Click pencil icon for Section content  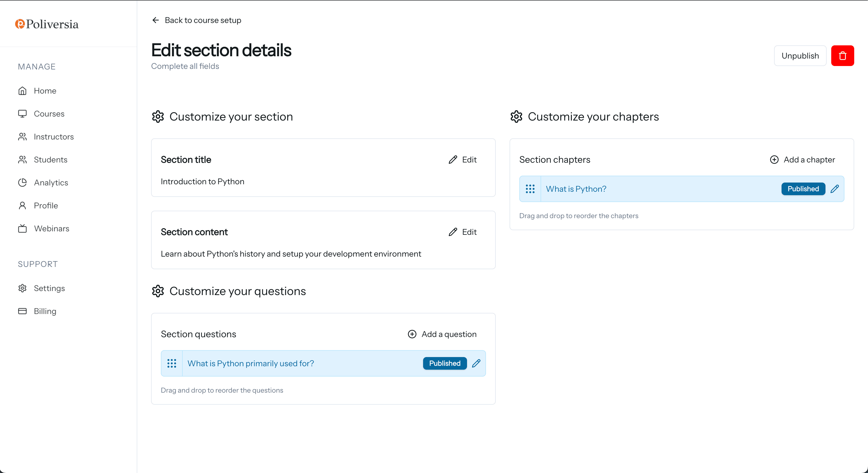pyautogui.click(x=453, y=232)
